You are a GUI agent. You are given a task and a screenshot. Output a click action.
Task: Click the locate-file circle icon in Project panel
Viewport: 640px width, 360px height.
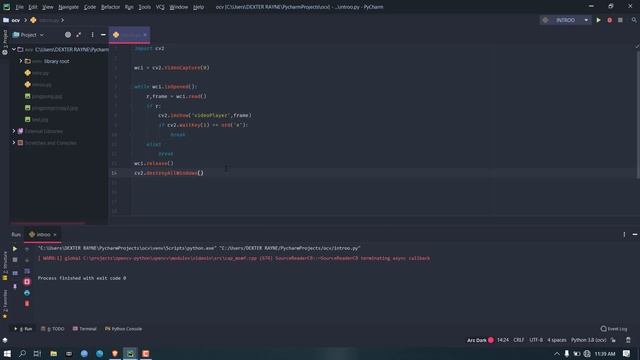coord(68,35)
